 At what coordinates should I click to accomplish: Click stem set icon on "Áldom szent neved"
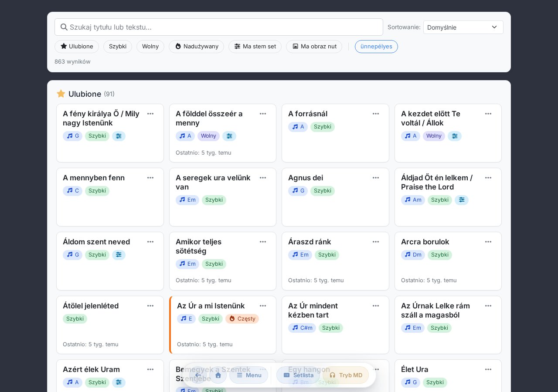(119, 255)
